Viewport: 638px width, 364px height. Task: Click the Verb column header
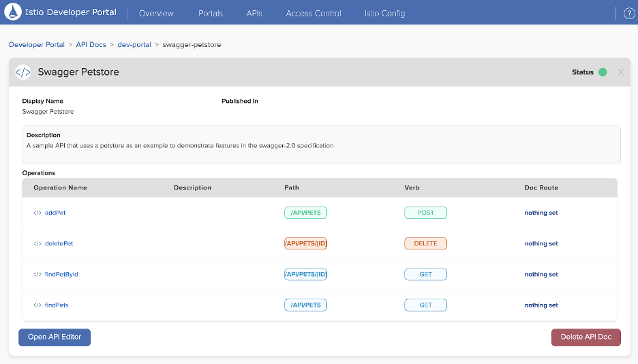point(412,187)
